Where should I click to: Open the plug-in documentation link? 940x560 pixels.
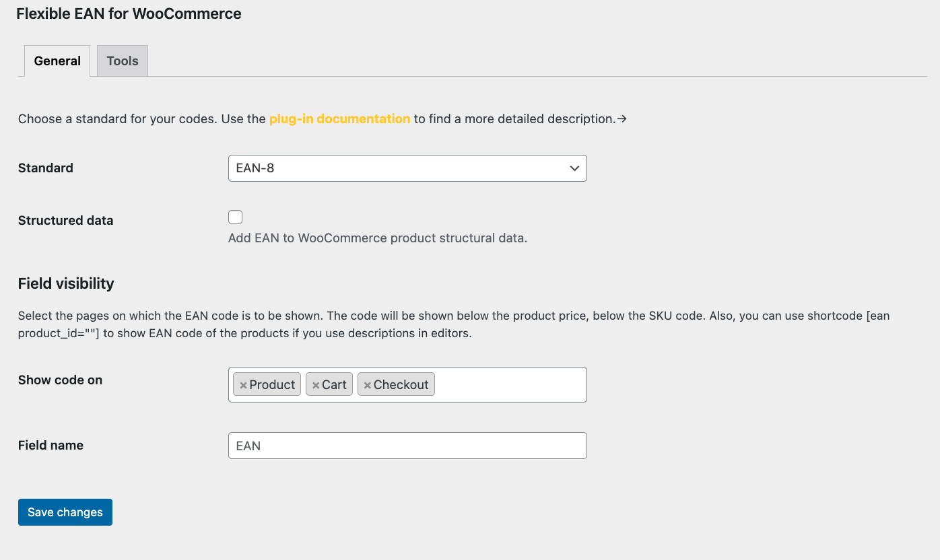click(x=339, y=118)
